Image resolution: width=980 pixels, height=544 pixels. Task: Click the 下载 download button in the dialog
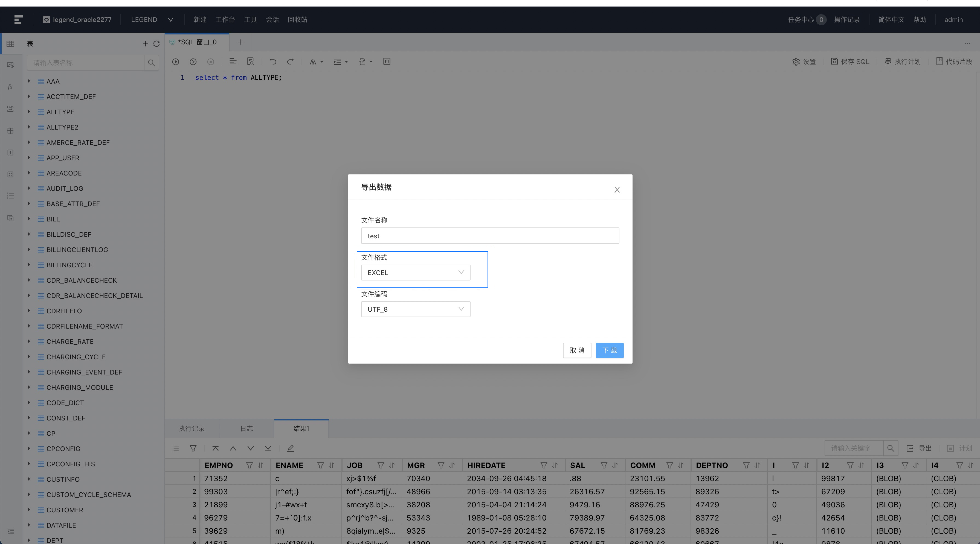[610, 350]
